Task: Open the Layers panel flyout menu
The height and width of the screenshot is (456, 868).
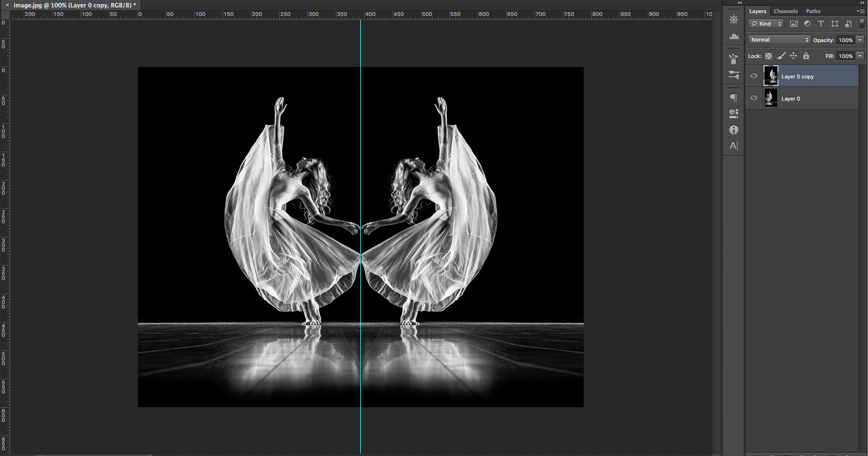Action: 861,11
